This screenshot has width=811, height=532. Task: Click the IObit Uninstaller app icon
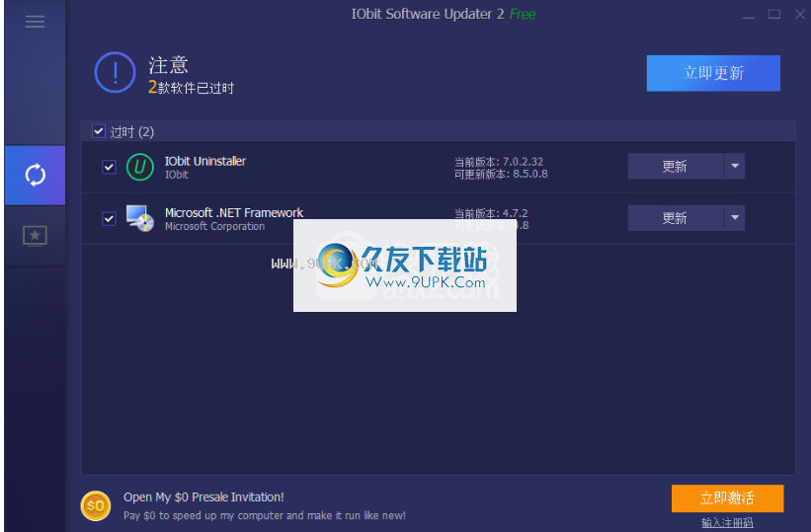coord(140,167)
